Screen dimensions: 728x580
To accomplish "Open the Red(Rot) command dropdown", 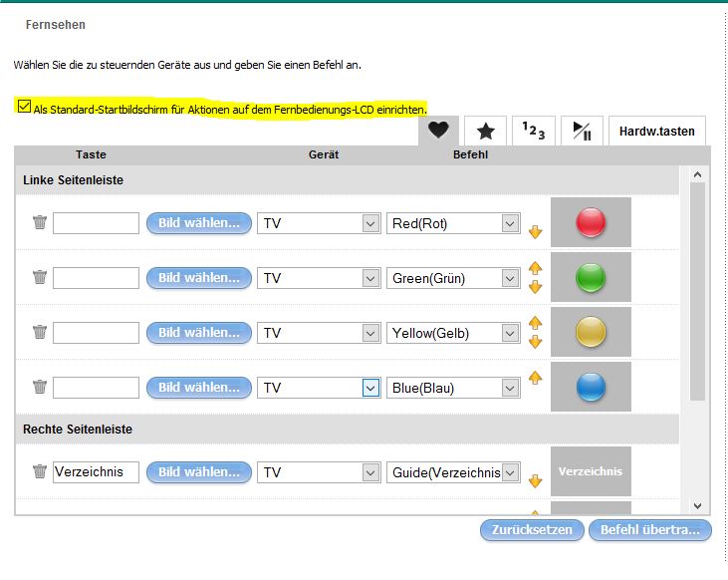I will 511,223.
